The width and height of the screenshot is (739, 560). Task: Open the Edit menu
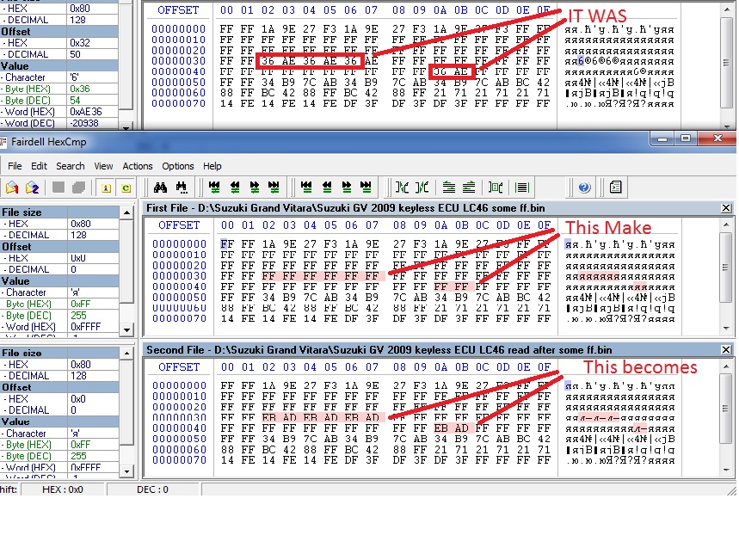(39, 166)
